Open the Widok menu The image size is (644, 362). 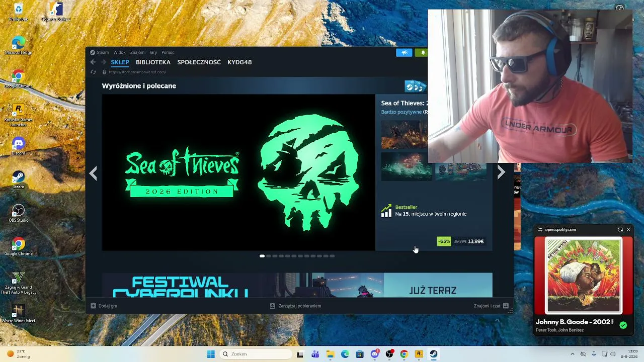119,52
